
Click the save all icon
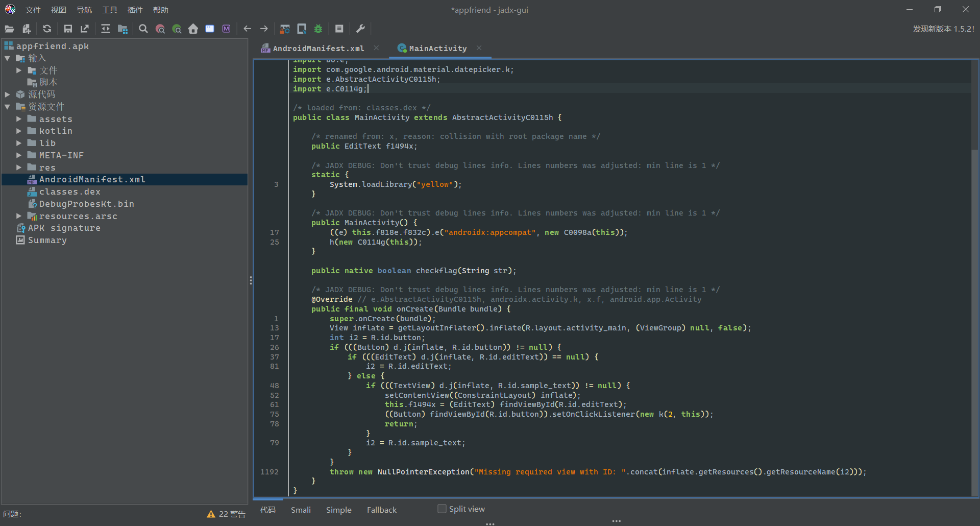68,29
